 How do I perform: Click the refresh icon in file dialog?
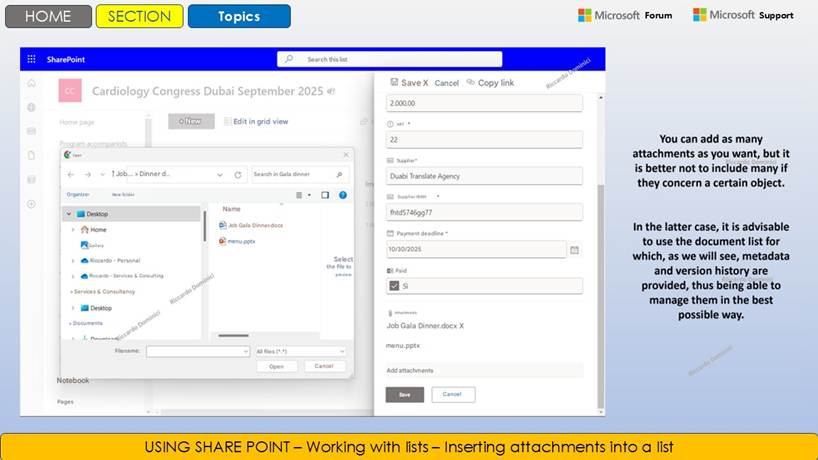[x=237, y=174]
